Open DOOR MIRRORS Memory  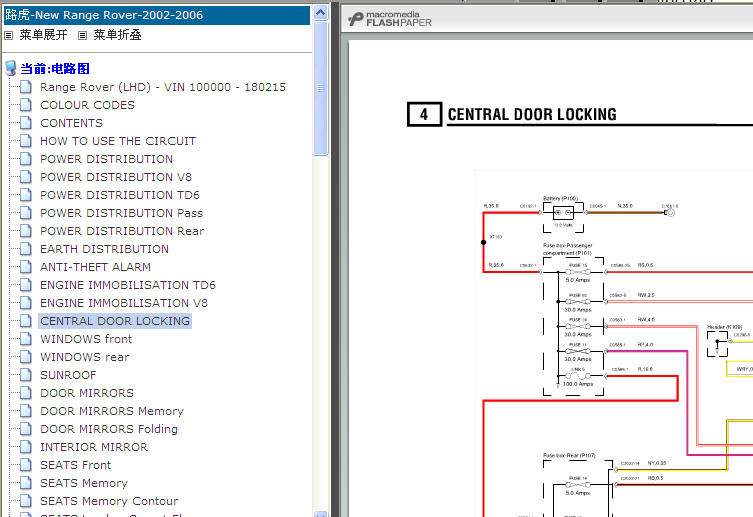[112, 411]
